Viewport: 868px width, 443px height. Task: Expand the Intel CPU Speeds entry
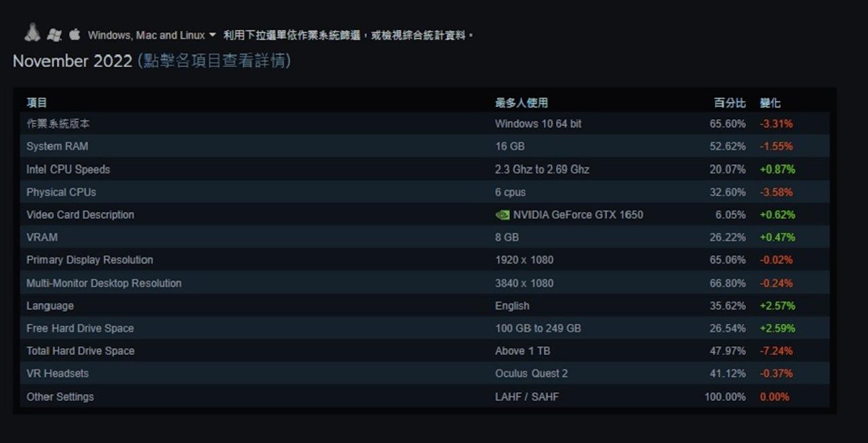(68, 169)
